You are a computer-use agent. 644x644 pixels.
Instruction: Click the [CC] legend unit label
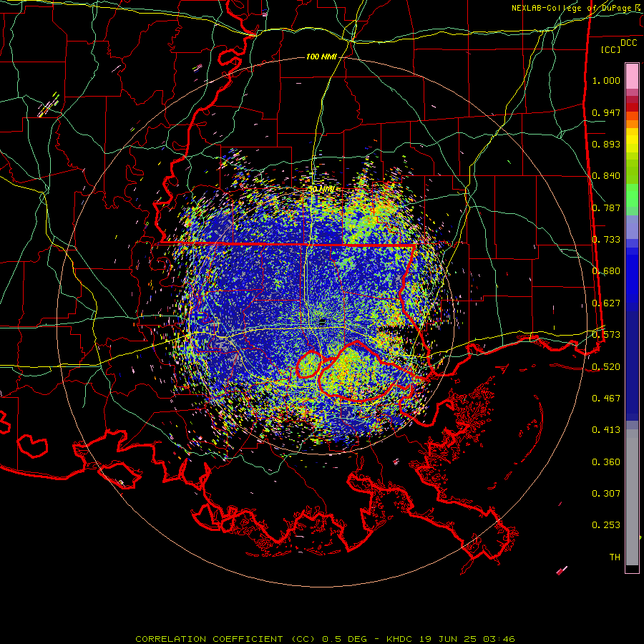click(610, 49)
